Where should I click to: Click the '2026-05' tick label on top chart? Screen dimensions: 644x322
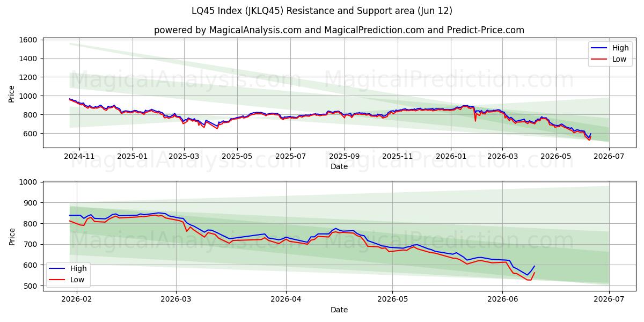point(555,156)
